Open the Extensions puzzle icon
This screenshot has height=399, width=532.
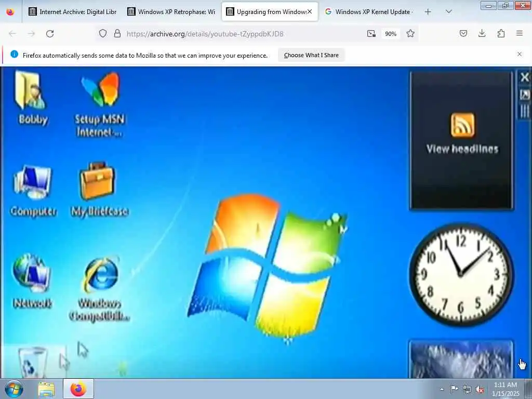pos(501,33)
